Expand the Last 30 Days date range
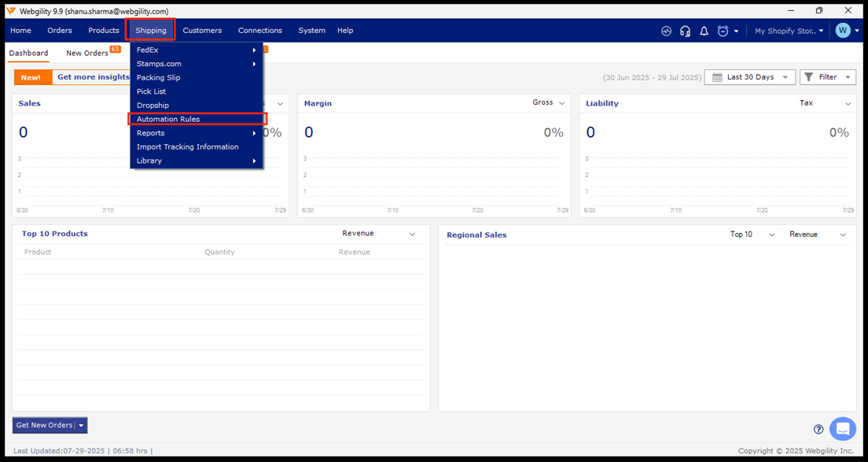This screenshot has width=868, height=462. click(x=749, y=77)
